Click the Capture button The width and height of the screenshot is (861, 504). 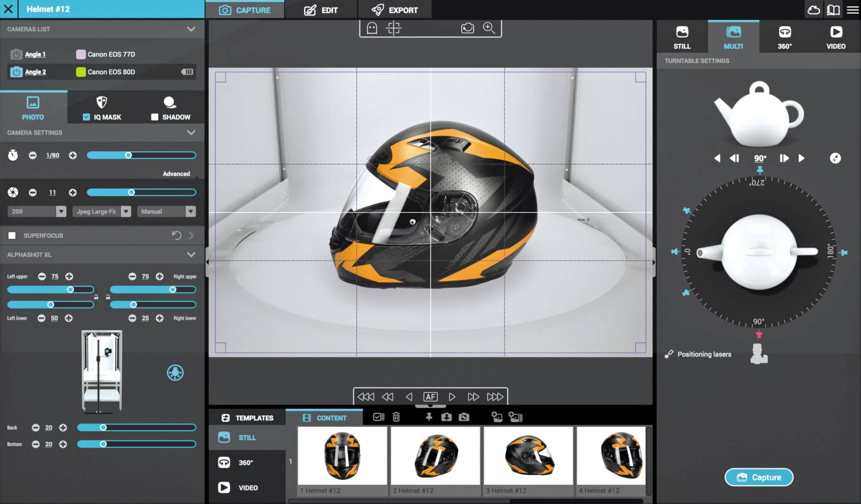coord(759,477)
